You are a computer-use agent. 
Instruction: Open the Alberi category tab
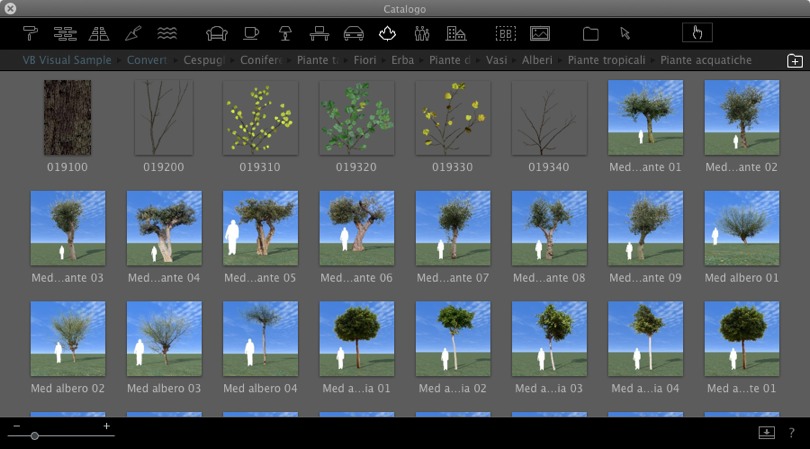[537, 60]
